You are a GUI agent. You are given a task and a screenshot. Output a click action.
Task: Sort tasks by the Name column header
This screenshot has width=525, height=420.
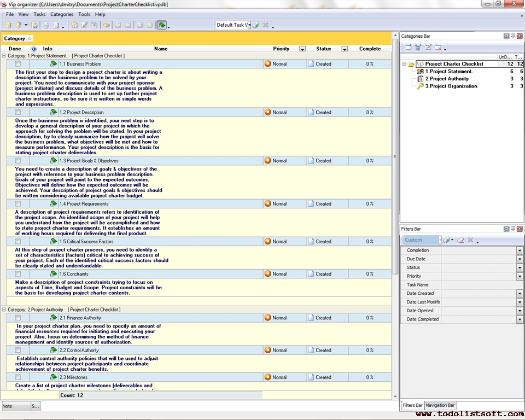161,49
